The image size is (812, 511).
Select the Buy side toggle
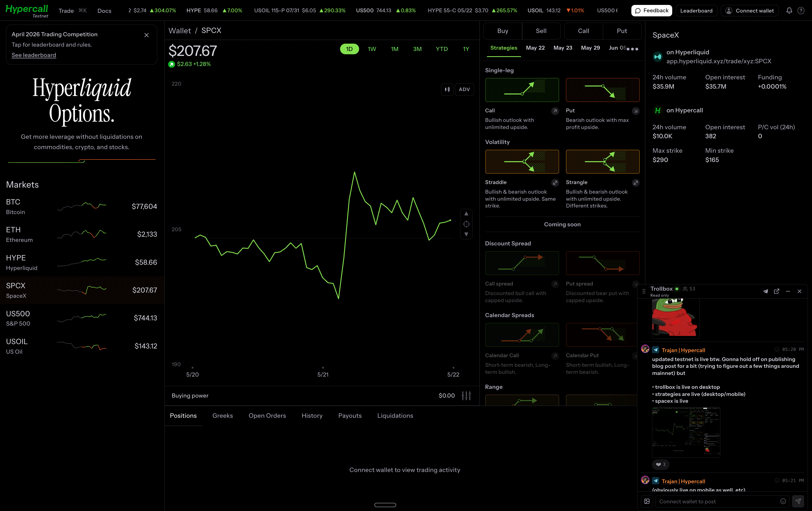coord(502,31)
